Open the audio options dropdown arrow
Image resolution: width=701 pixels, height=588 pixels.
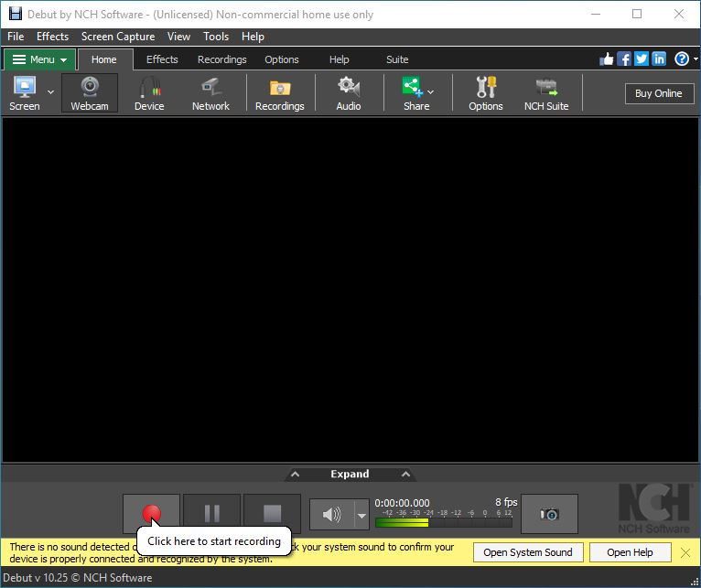point(361,515)
